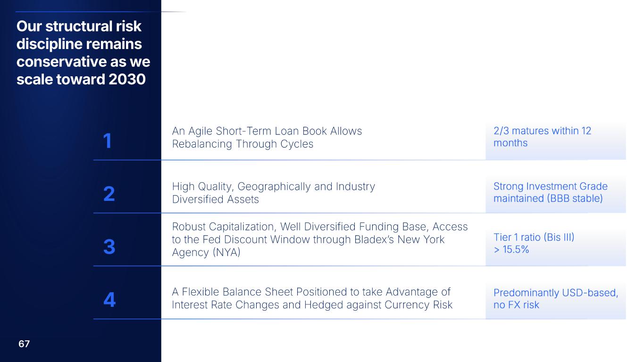644x362 pixels.
Task: Click 'scale toward 2030' in the title
Action: [x=81, y=80]
